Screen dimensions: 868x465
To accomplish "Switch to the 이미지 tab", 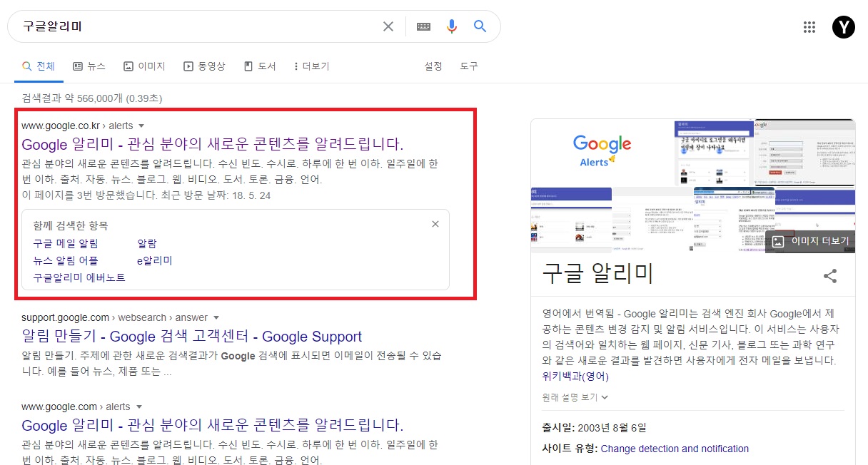I will pos(144,66).
